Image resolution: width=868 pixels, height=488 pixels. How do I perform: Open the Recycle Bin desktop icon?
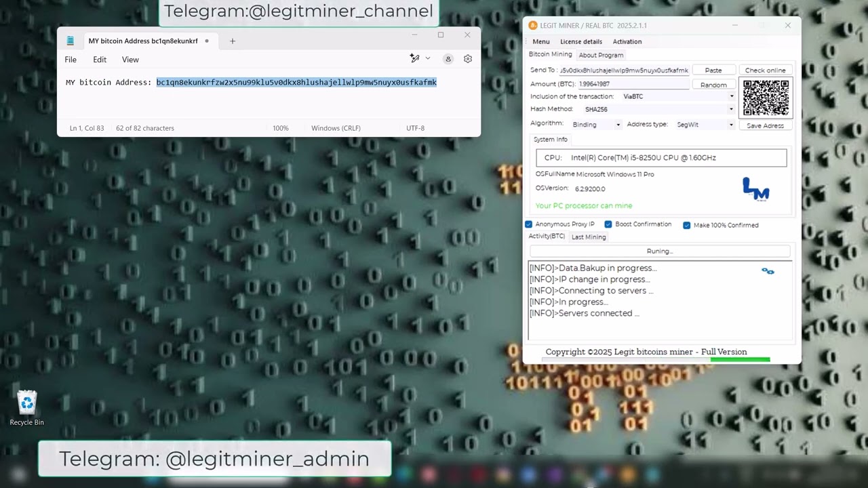[26, 404]
